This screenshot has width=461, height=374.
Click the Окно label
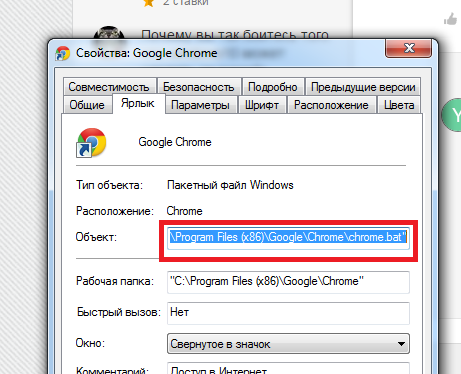pos(90,343)
